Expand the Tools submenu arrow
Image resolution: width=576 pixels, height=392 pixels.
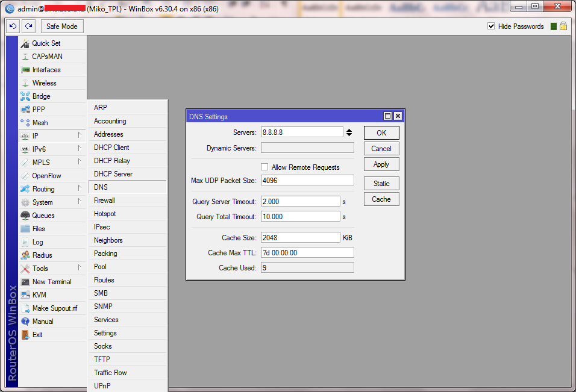[80, 267]
